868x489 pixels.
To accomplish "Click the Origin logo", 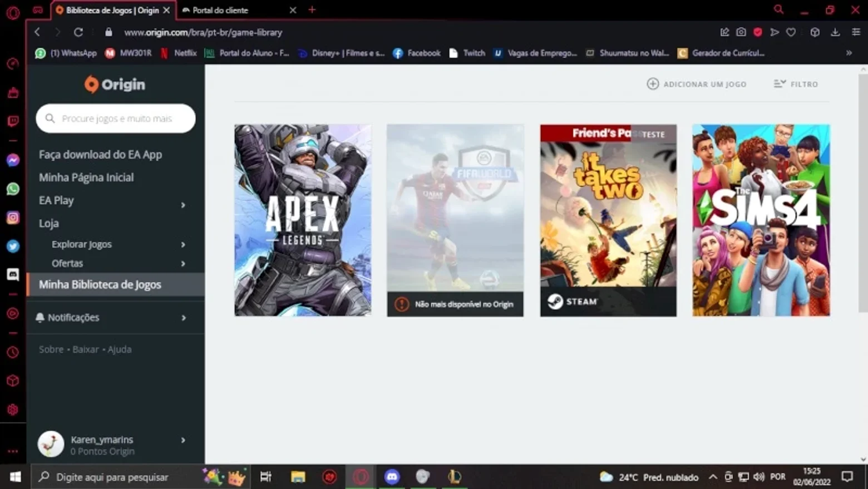I will tap(115, 84).
